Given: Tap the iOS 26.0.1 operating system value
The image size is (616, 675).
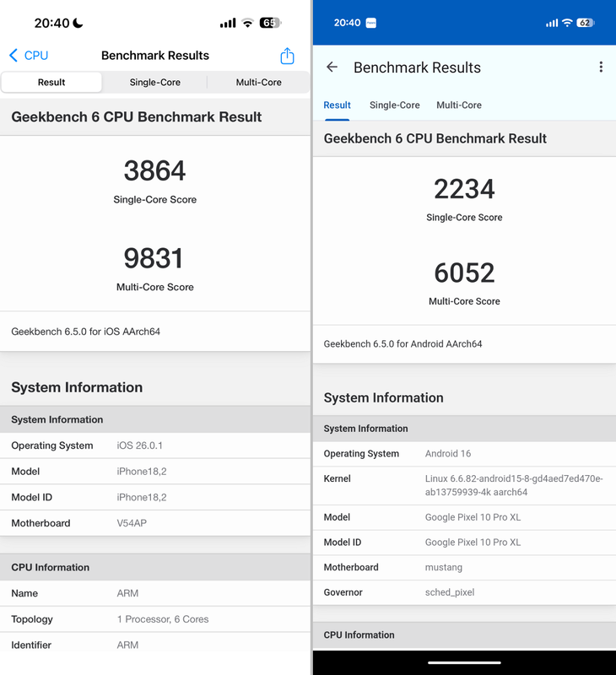Looking at the screenshot, I should 139,445.
